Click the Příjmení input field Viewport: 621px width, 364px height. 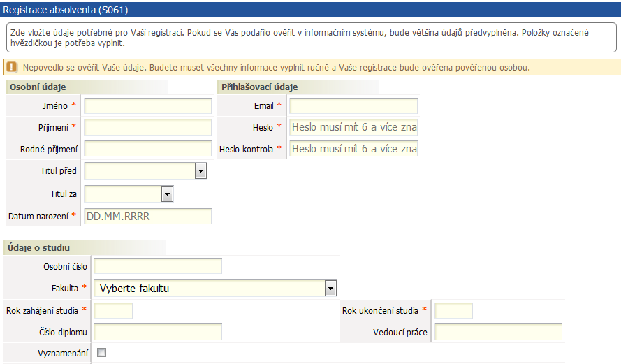pos(147,128)
